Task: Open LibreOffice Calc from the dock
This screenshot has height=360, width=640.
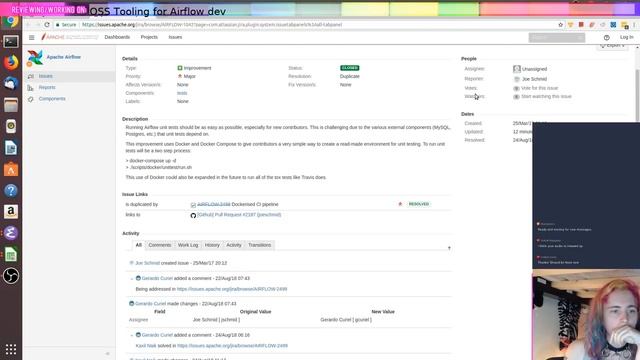Action: coord(11,254)
